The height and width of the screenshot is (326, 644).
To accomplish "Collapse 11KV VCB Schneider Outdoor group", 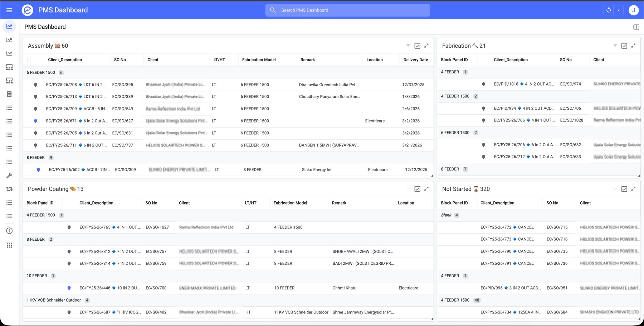I will point(54,300).
